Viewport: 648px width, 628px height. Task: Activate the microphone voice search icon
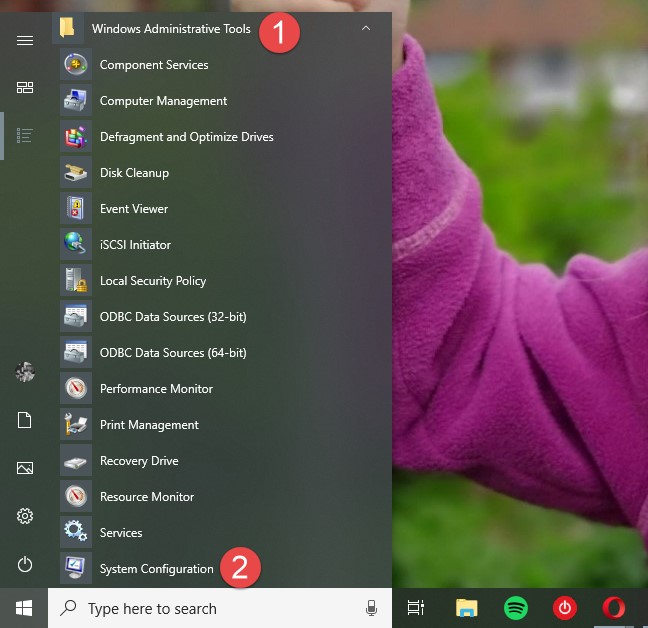point(371,608)
